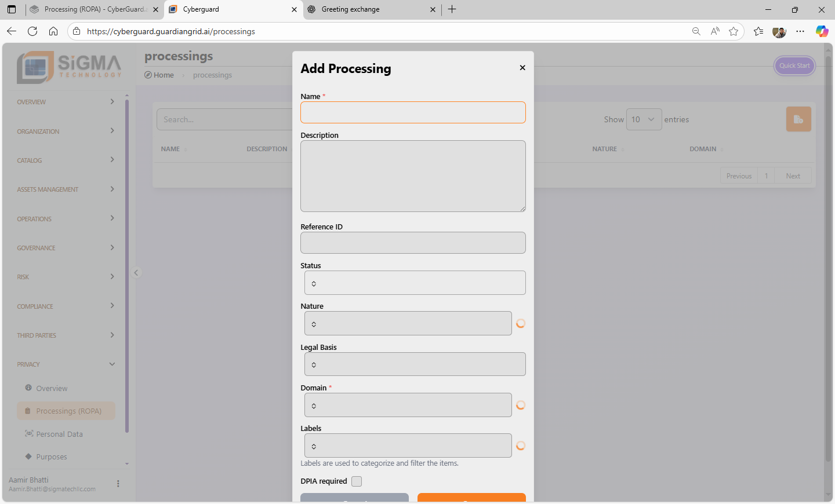835x504 pixels.
Task: Click the Home breadcrumb link
Action: click(x=164, y=75)
